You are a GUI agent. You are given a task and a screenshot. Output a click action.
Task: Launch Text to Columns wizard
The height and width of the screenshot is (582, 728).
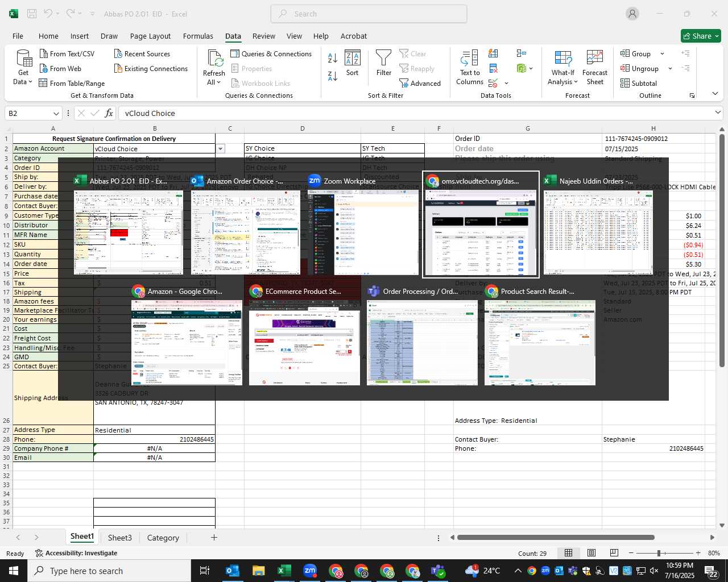point(470,68)
